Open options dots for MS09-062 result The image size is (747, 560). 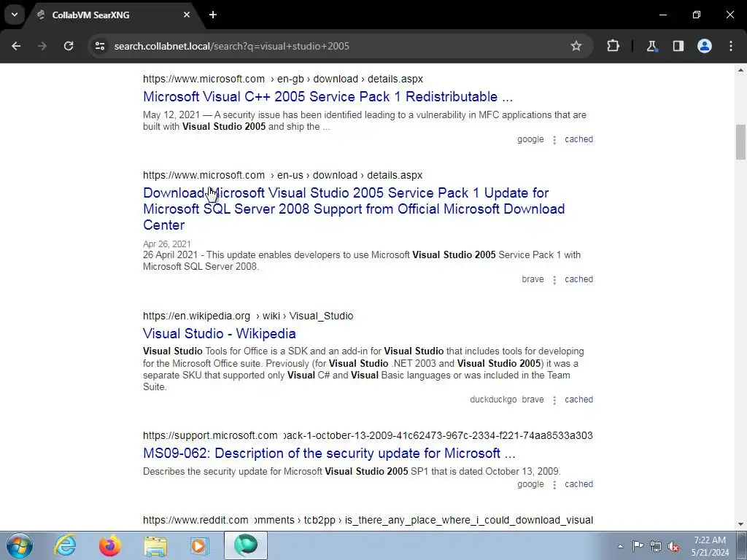pyautogui.click(x=554, y=485)
